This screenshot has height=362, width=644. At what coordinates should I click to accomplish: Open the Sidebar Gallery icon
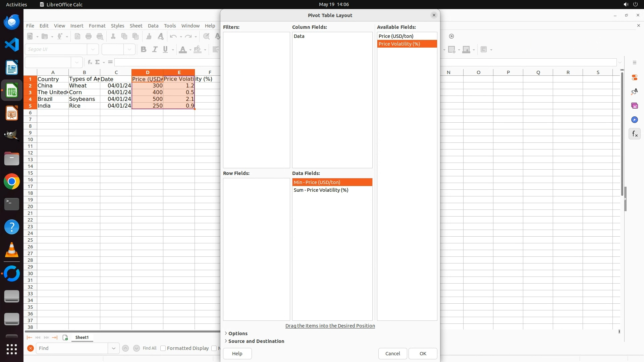[x=634, y=106]
